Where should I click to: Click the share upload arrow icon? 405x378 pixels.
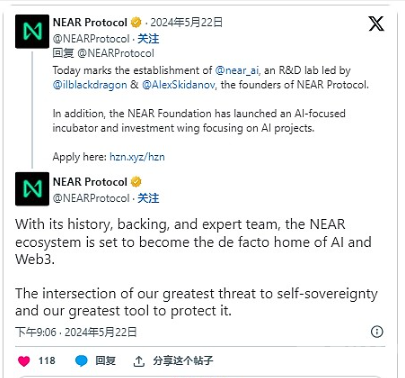[139, 361]
